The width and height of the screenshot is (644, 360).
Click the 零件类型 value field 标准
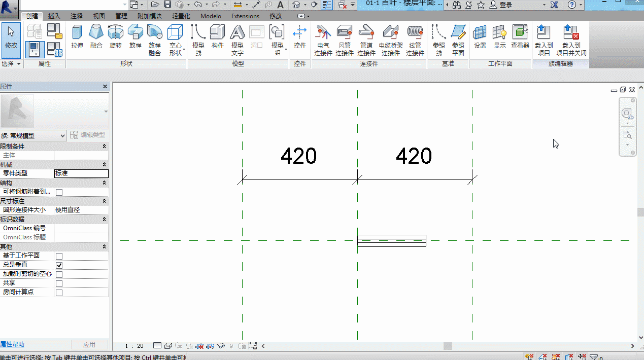tap(81, 173)
